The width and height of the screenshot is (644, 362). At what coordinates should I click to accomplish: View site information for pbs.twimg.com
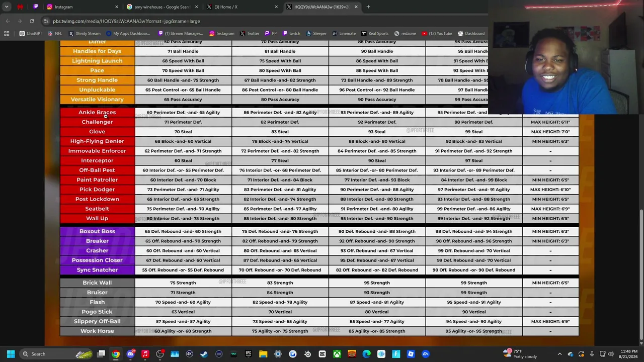coord(46,21)
